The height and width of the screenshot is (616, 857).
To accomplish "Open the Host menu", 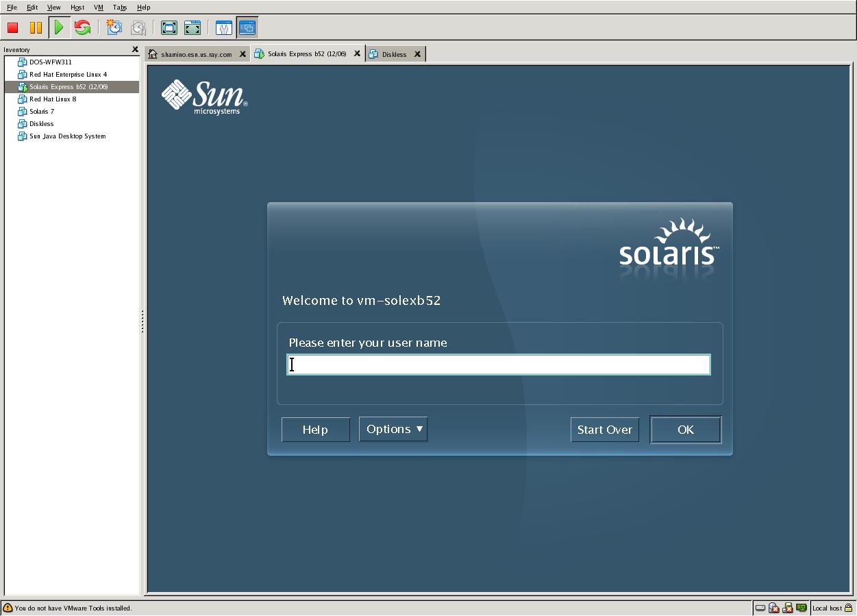I will (77, 8).
